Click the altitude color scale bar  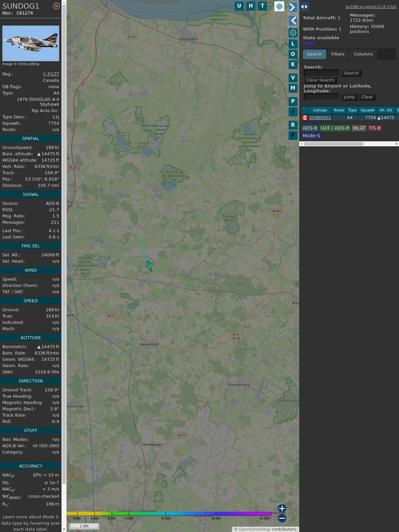169,514
